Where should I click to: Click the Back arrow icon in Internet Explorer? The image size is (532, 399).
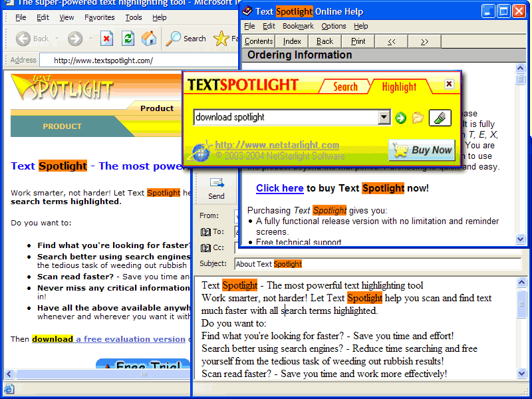point(23,39)
